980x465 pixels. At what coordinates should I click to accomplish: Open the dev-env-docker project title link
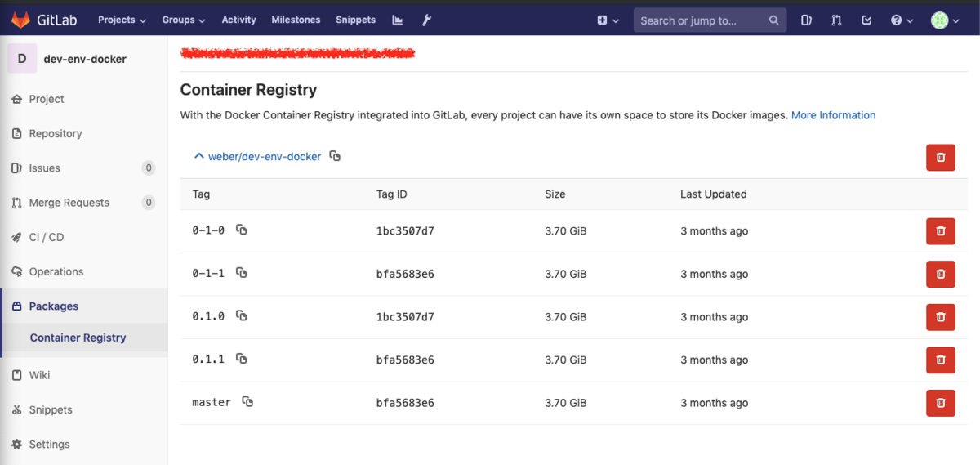point(85,59)
